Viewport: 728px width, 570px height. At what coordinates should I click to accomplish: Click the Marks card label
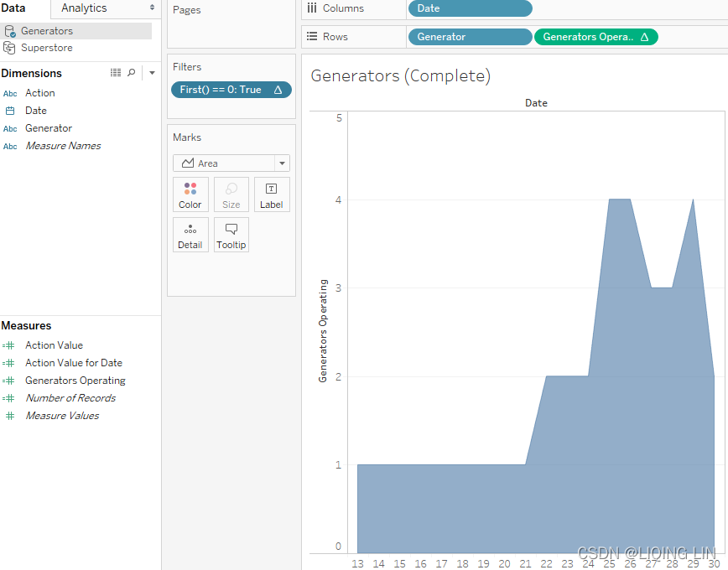tap(187, 137)
